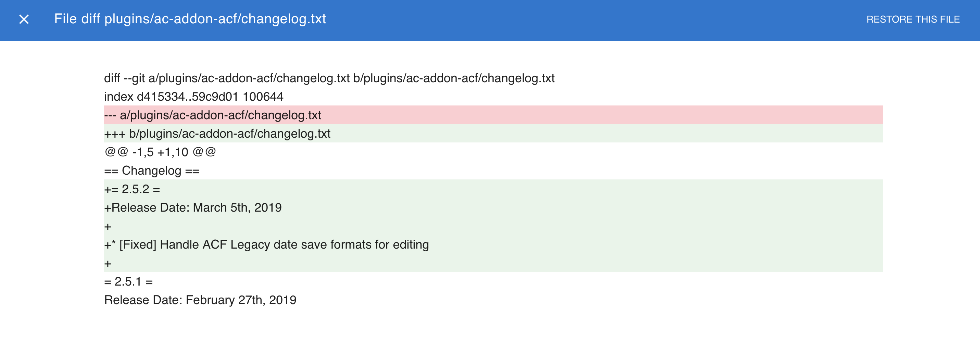The width and height of the screenshot is (980, 352).
Task: Click RESTORE THIS FILE button
Action: [913, 20]
